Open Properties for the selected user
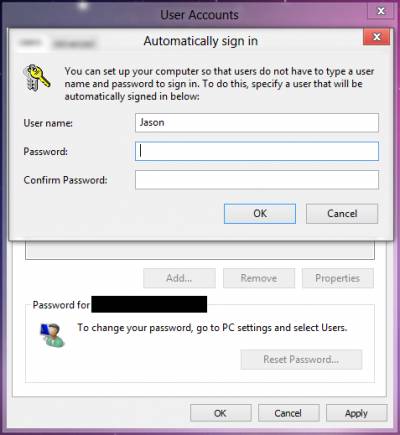The image size is (400, 435). [338, 278]
